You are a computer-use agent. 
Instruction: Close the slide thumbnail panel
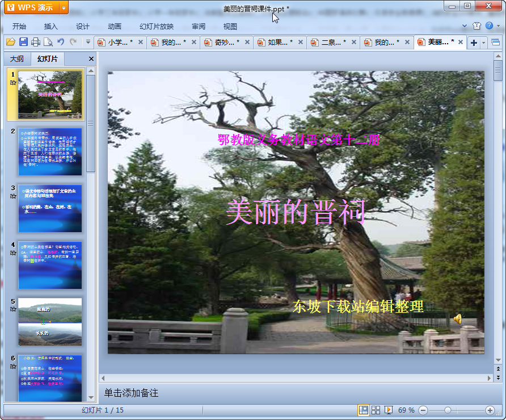click(x=91, y=59)
